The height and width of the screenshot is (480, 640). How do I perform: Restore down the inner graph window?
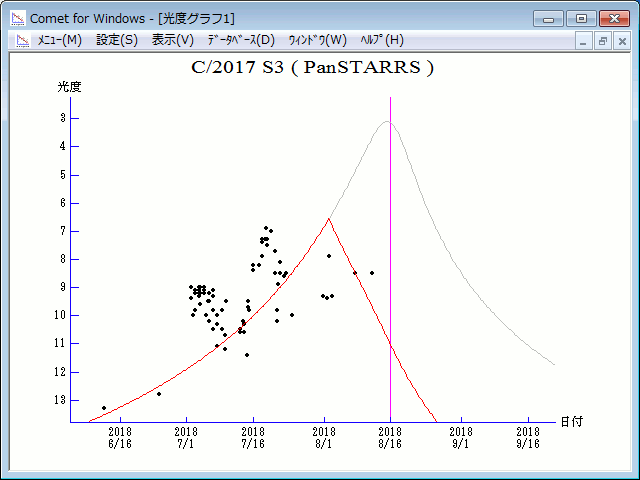pos(602,41)
